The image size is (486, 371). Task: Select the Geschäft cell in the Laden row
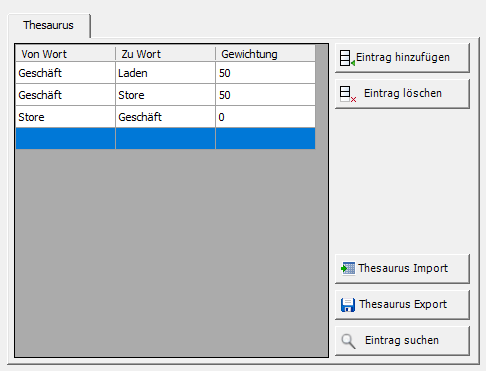65,73
